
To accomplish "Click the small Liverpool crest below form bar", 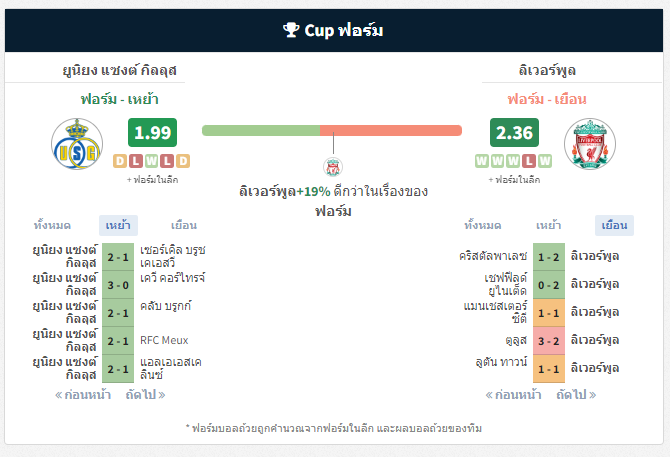I will 333,167.
